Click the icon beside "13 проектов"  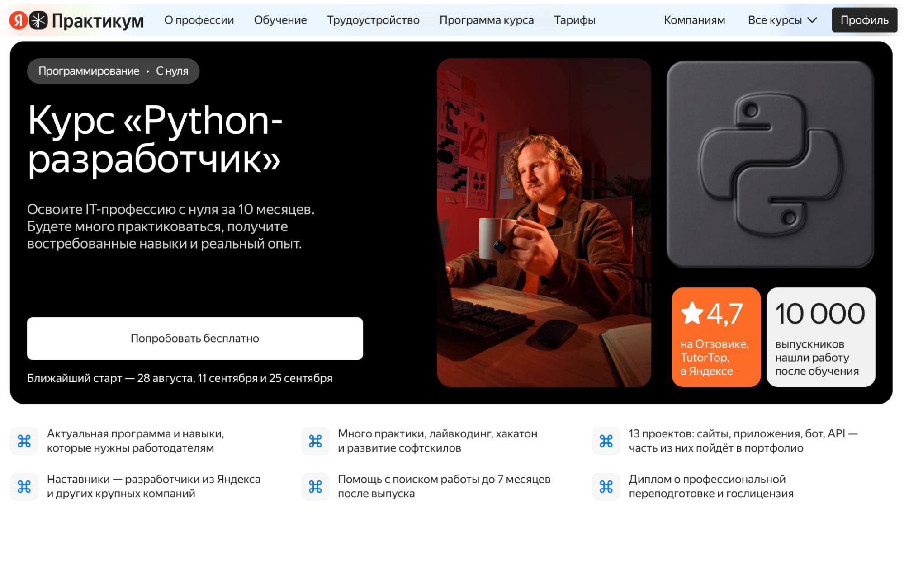point(606,441)
